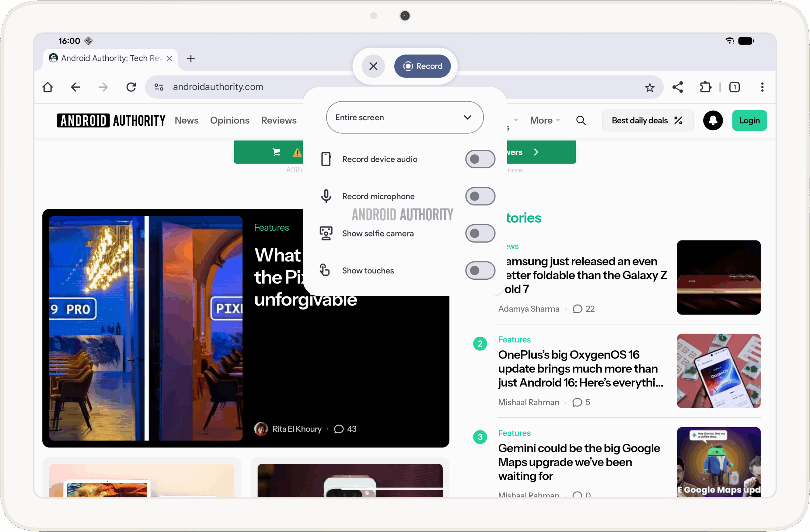Screen dimensions: 810x532
Task: Click the Login button
Action: (x=750, y=120)
